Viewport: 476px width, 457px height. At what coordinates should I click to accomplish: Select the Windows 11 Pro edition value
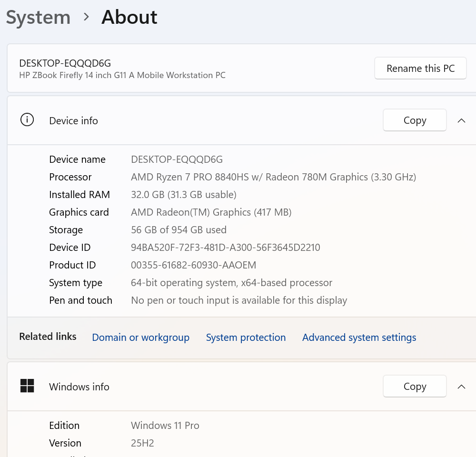[165, 425]
